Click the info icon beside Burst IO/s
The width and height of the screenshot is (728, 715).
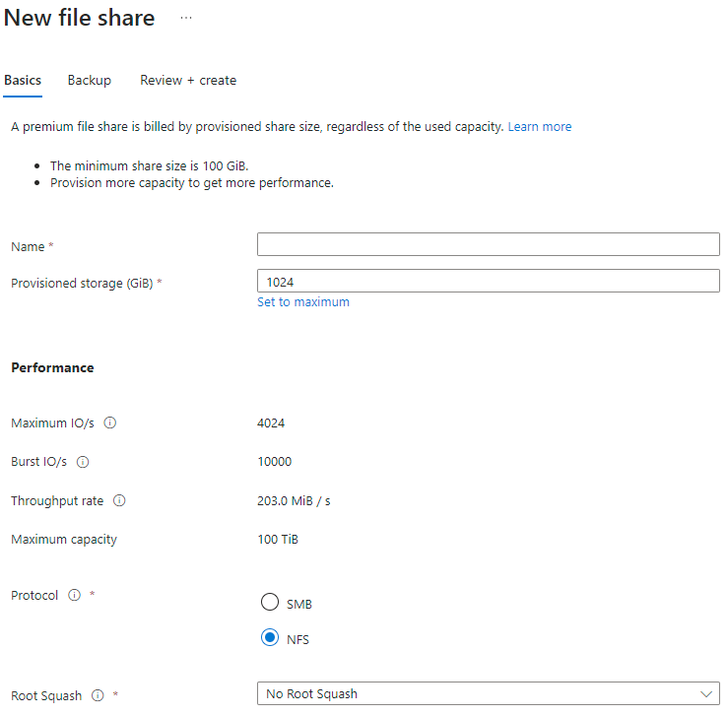(x=83, y=461)
